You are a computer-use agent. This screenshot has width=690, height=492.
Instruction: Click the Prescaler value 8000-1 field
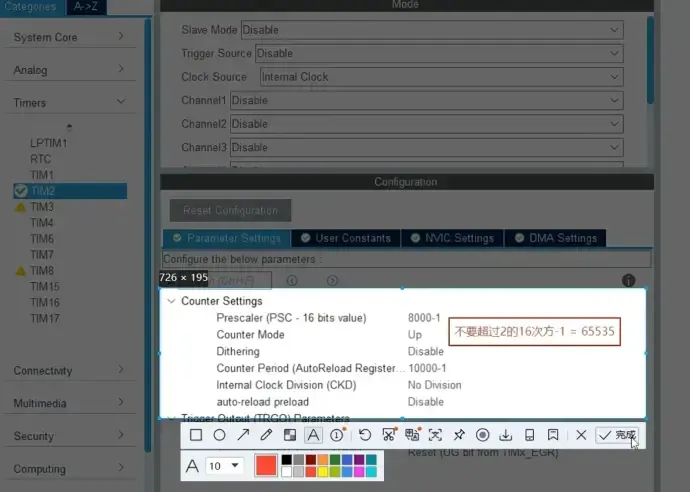424,318
